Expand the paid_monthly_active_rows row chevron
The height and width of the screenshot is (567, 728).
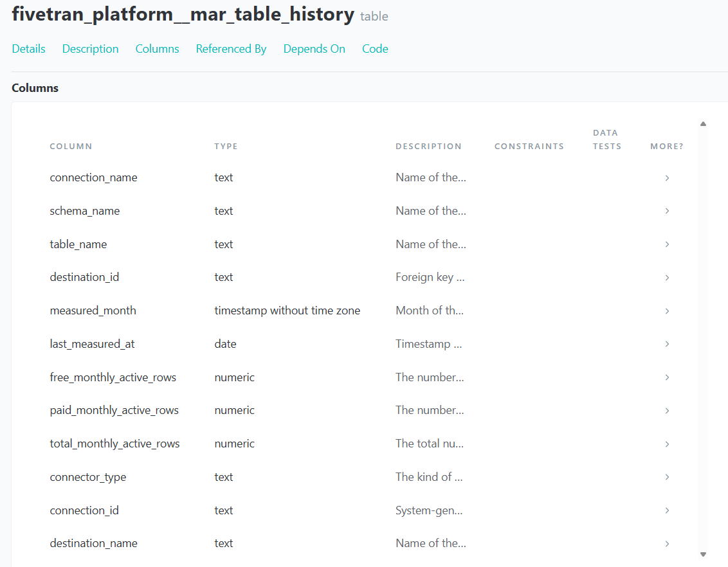(667, 411)
